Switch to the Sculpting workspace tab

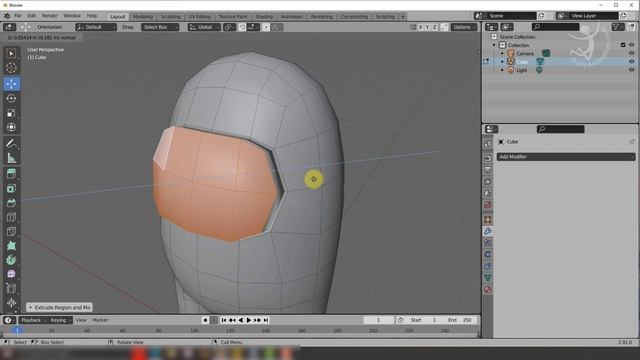[171, 16]
